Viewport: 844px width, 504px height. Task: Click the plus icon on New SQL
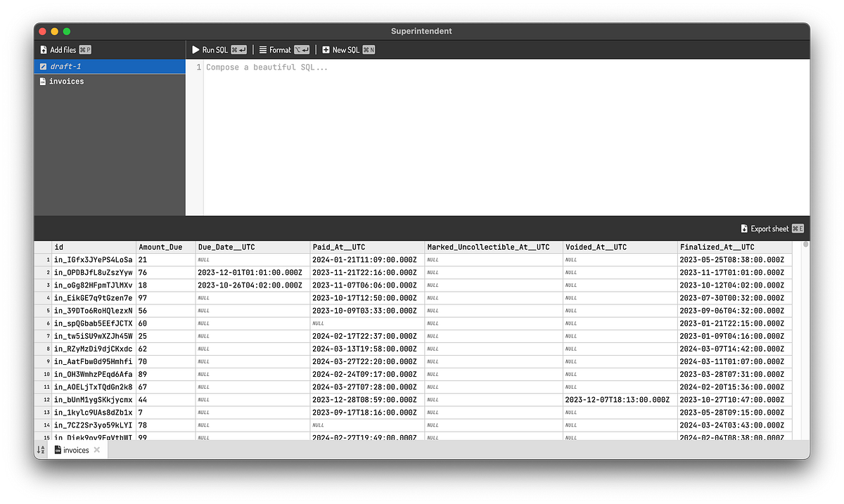325,49
